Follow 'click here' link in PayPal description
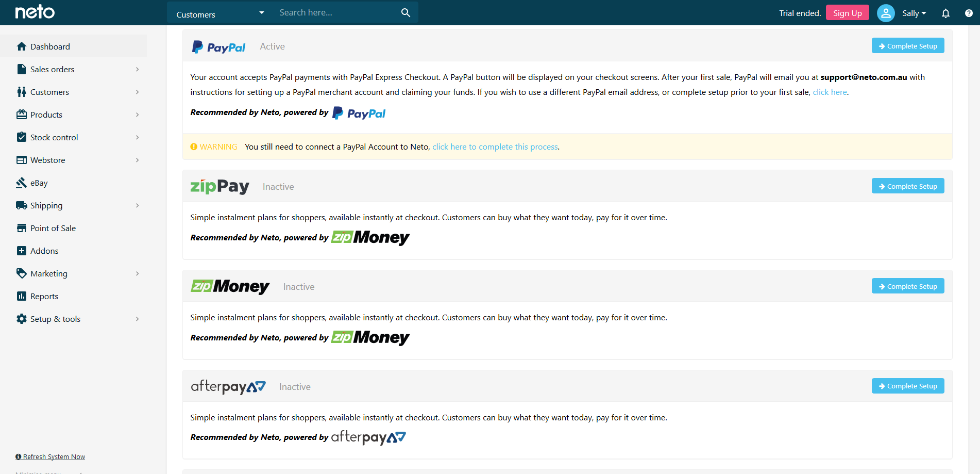The image size is (980, 474). click(830, 92)
